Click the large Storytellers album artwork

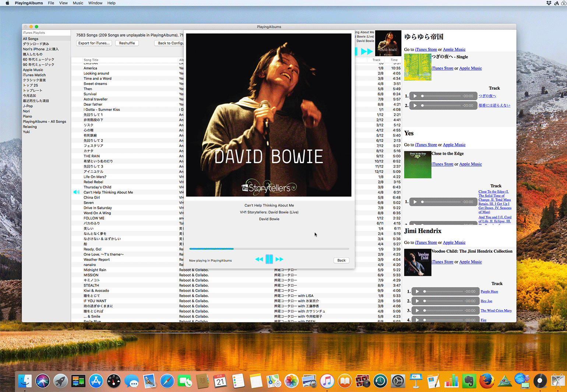click(269, 115)
